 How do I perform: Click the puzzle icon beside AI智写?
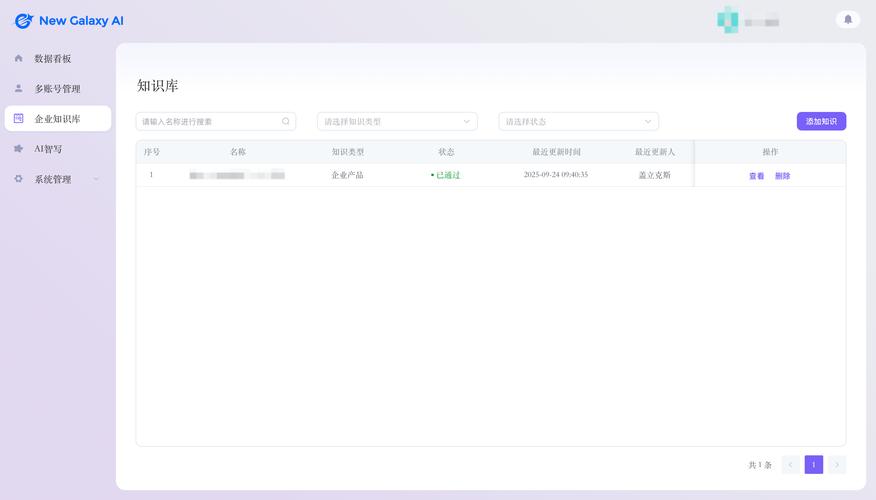pyautogui.click(x=18, y=149)
